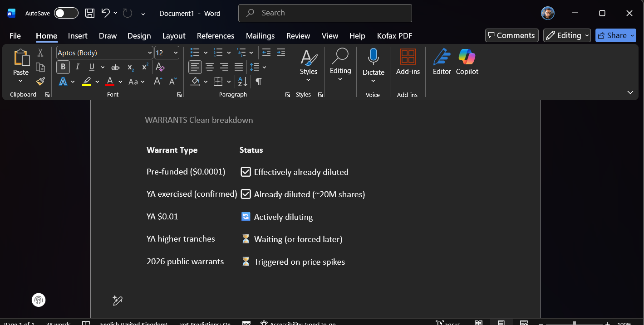Viewport: 644px width, 325px height.
Task: Toggle the AutoSave switch
Action: coord(66,13)
